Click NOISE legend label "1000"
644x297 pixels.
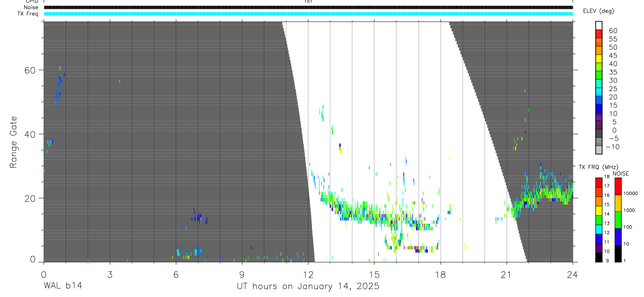(630, 210)
